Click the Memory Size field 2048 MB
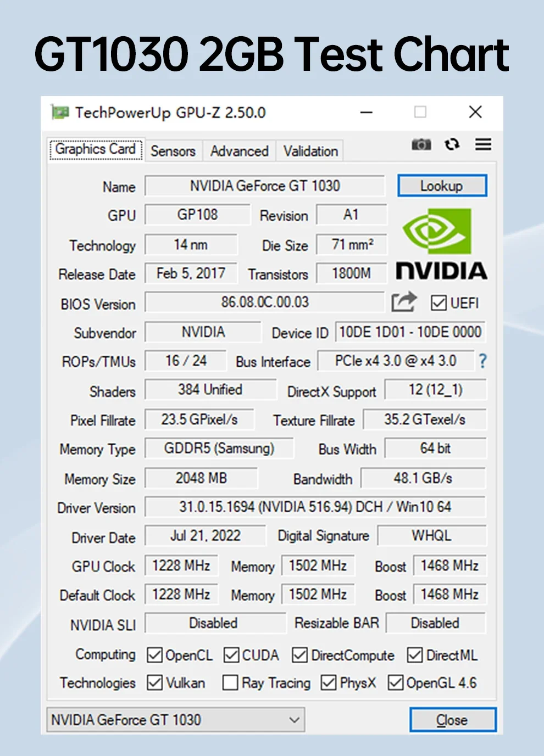Image resolution: width=544 pixels, height=756 pixels. point(201,478)
